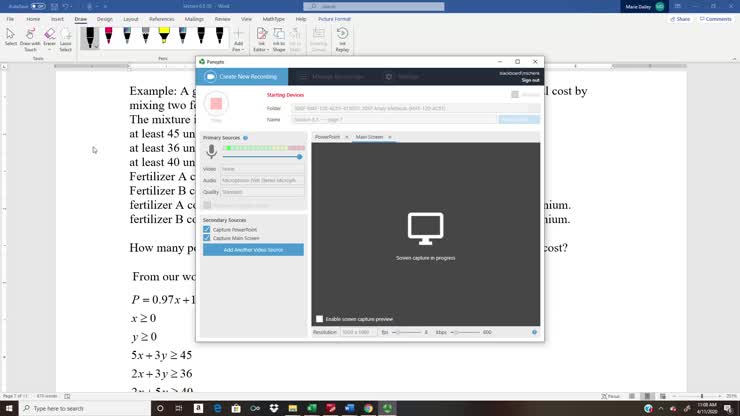
Task: Click the Share button in Word
Action: coord(680,19)
